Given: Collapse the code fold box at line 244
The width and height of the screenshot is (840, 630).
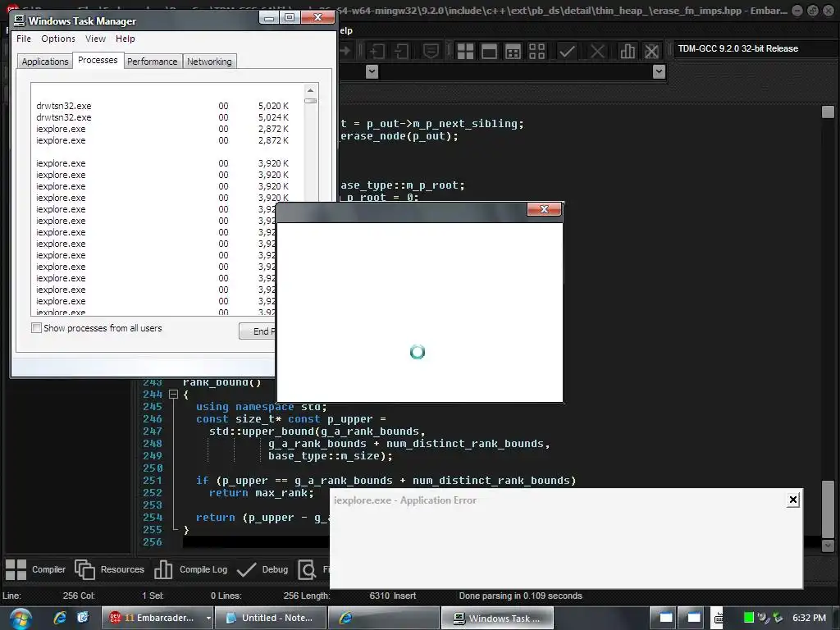Looking at the screenshot, I should [173, 395].
